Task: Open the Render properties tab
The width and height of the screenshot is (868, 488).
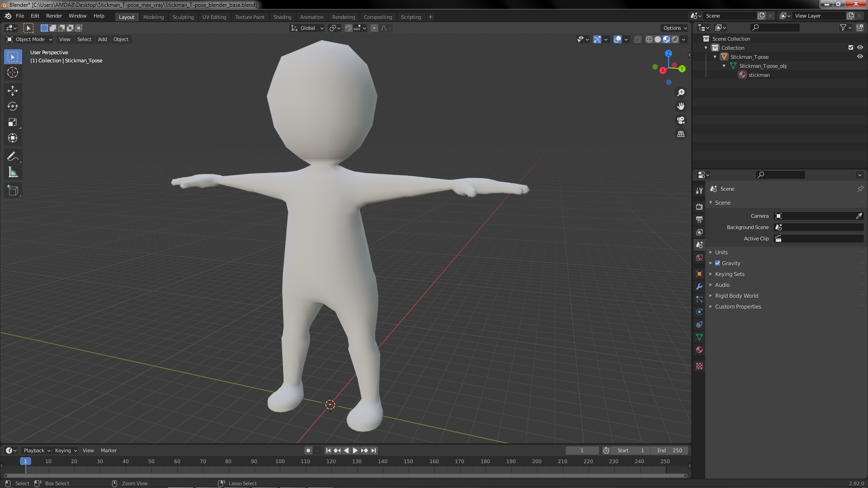Action: [699, 206]
